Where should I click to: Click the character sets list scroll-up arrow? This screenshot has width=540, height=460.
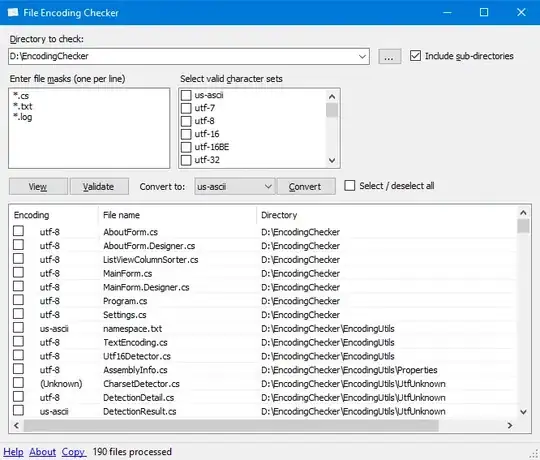click(332, 97)
